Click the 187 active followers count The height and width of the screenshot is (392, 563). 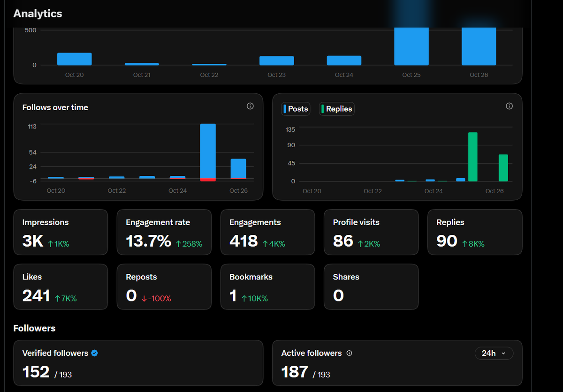point(295,372)
